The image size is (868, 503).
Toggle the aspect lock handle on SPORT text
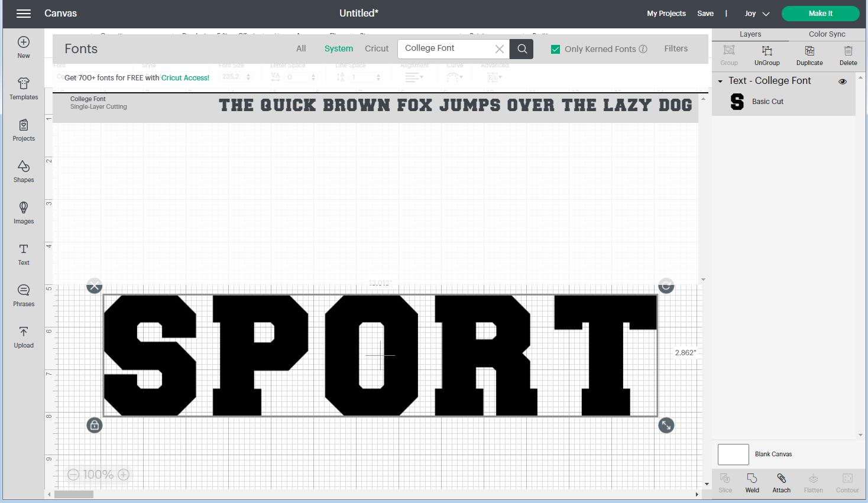click(95, 425)
